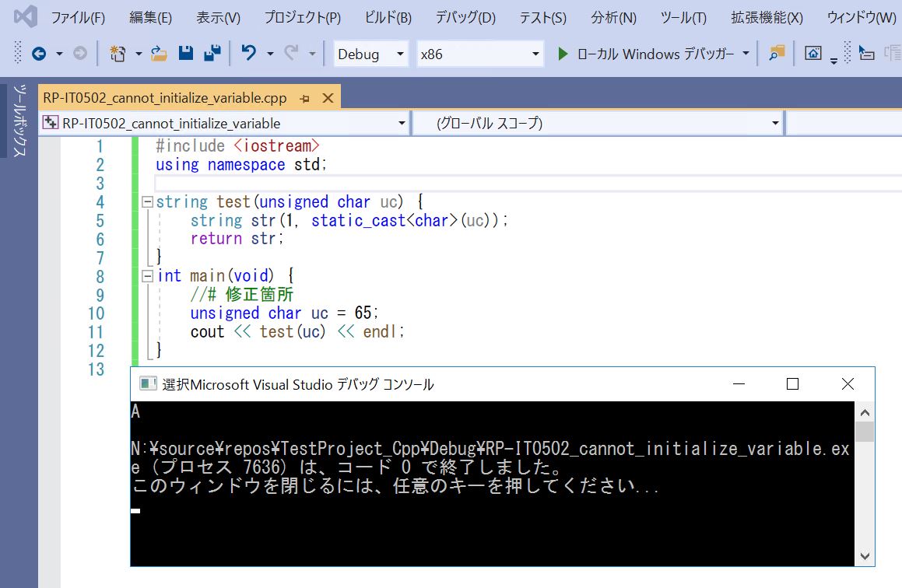Click the debug console vertical scrollbar

coord(863,482)
